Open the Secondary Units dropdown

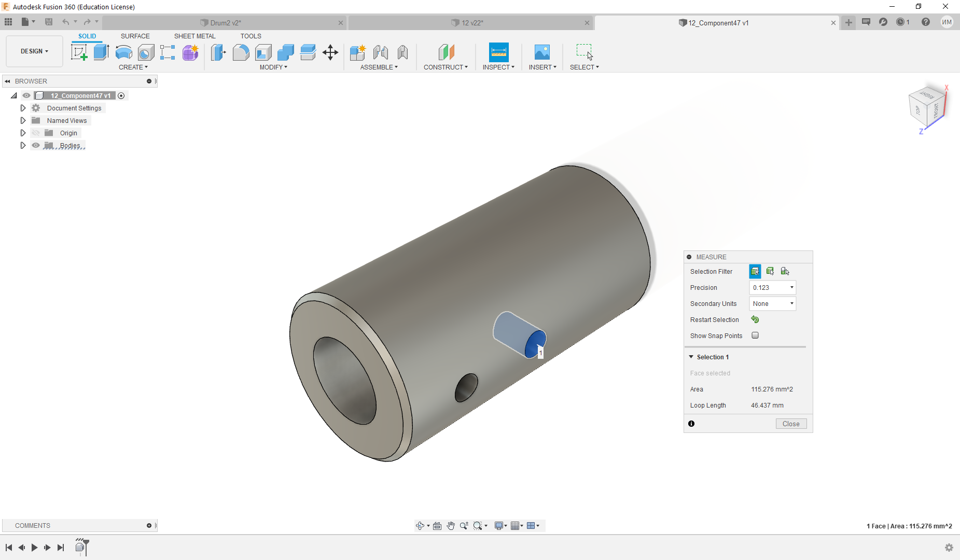[x=772, y=304]
